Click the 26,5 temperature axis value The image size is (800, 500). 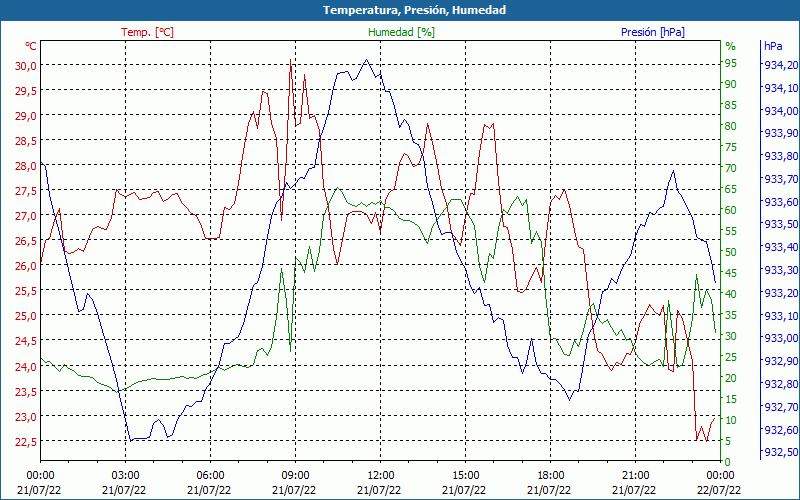tap(27, 240)
